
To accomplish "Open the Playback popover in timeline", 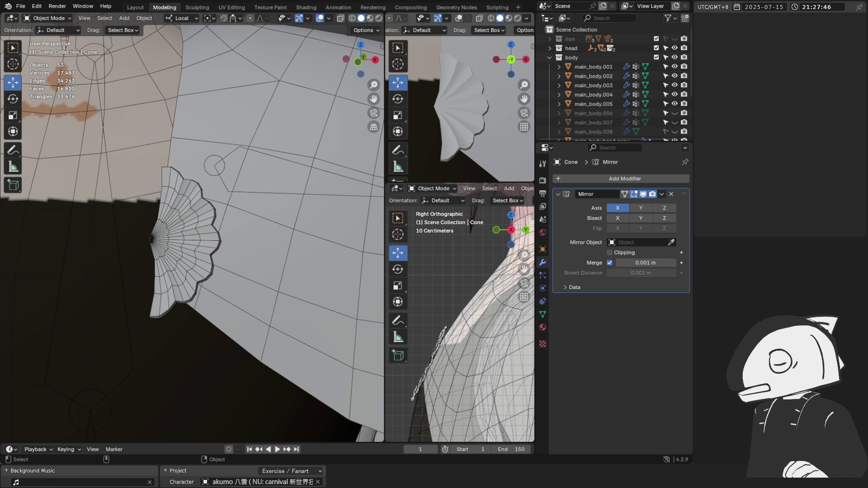I will point(38,449).
